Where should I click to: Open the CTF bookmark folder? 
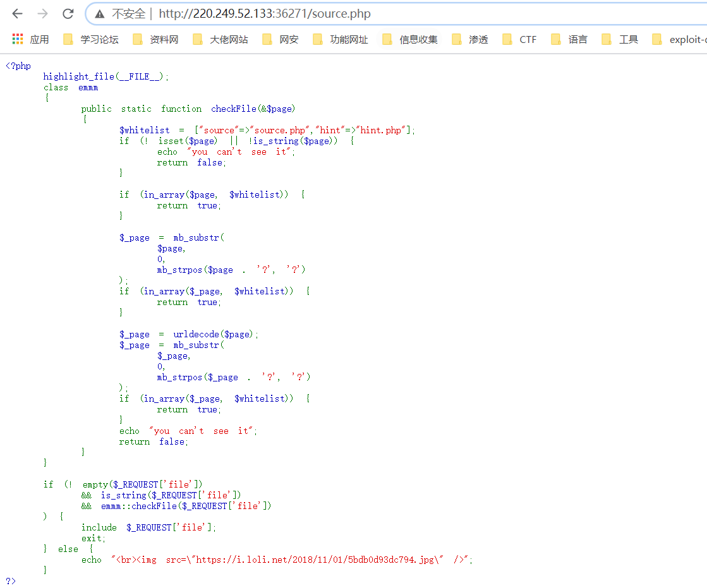tap(519, 40)
